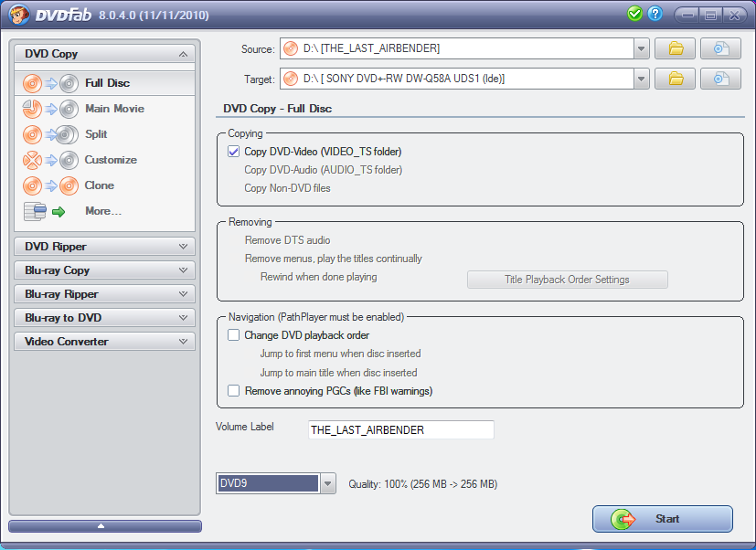
Task: Browse source folder with the folder icon
Action: click(x=675, y=48)
